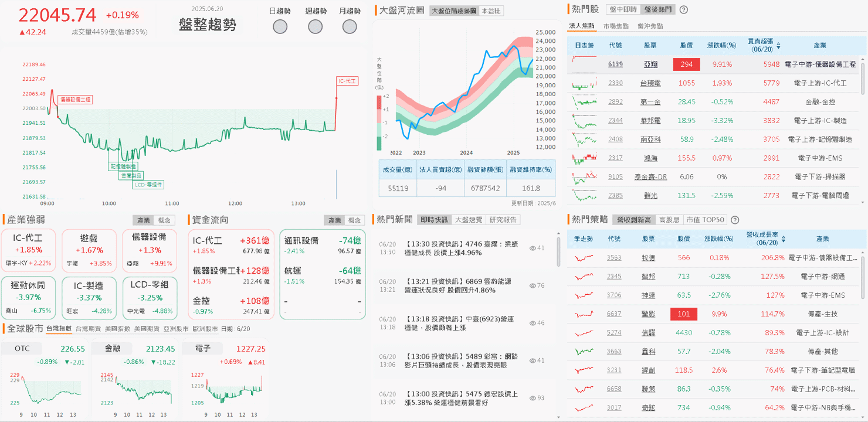Open stock code 6139 link
The height and width of the screenshot is (422, 868).
click(x=615, y=64)
